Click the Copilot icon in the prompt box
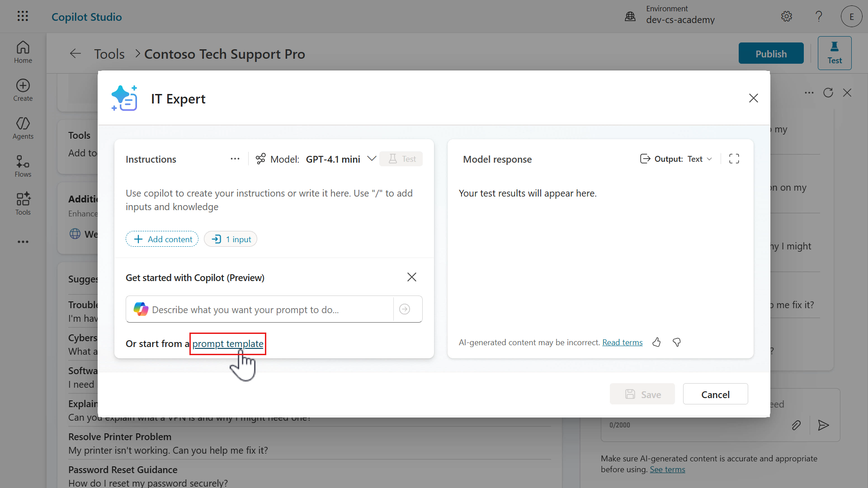This screenshot has height=488, width=868. click(141, 309)
